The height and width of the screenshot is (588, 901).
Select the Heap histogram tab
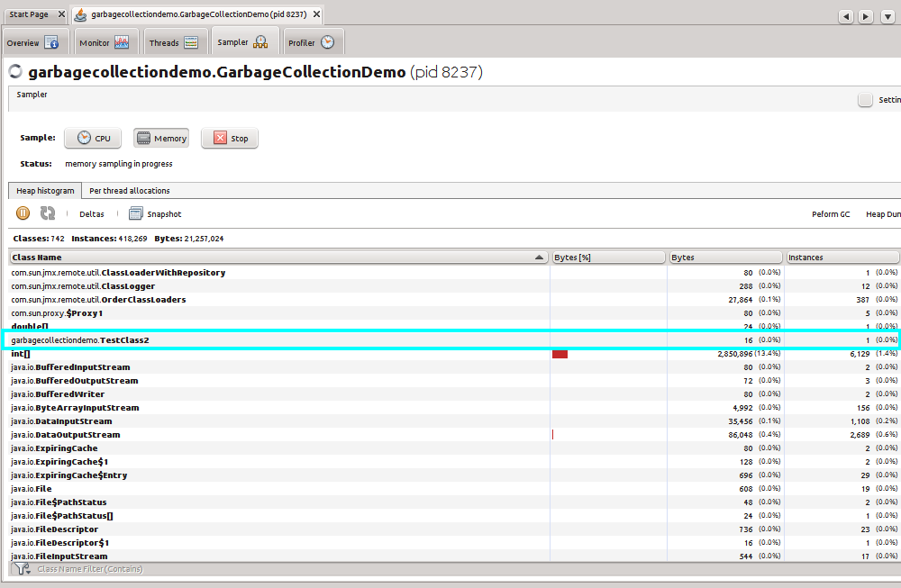[x=45, y=191]
